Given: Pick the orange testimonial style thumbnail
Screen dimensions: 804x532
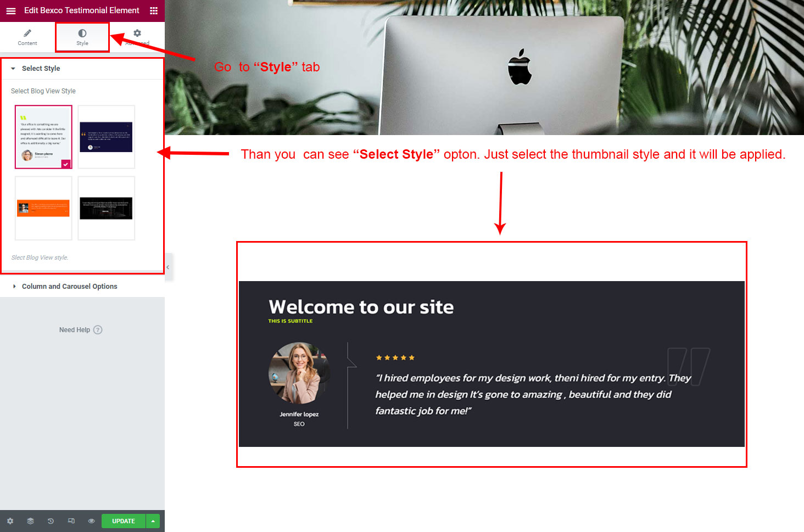Looking at the screenshot, I should pos(43,208).
